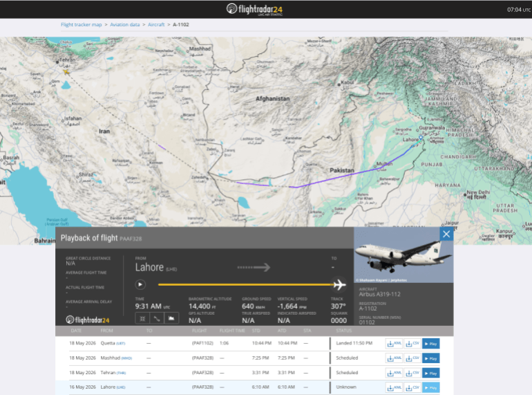Toggle the altitude graph chart icon

click(171, 319)
